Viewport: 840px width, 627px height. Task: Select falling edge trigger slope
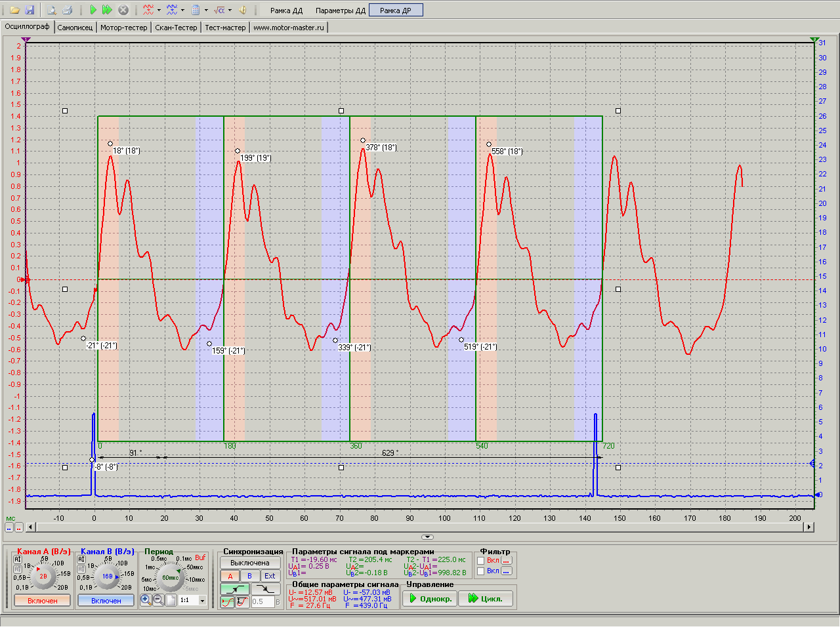(266, 589)
